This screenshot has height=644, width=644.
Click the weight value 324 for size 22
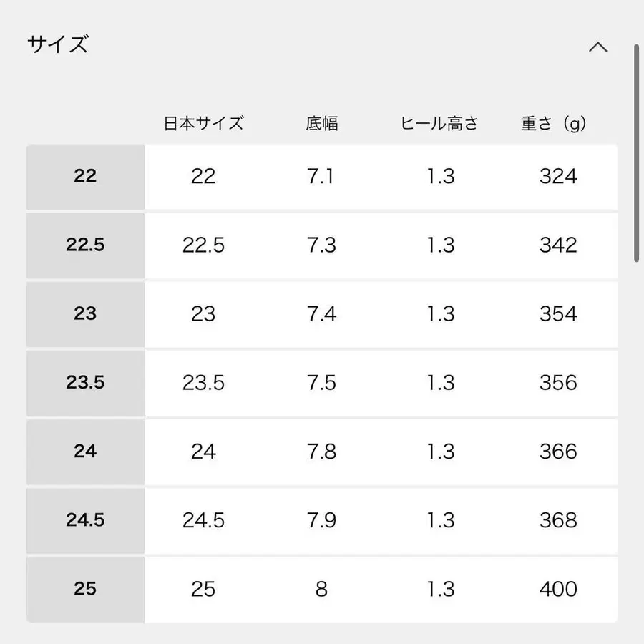pyautogui.click(x=558, y=177)
